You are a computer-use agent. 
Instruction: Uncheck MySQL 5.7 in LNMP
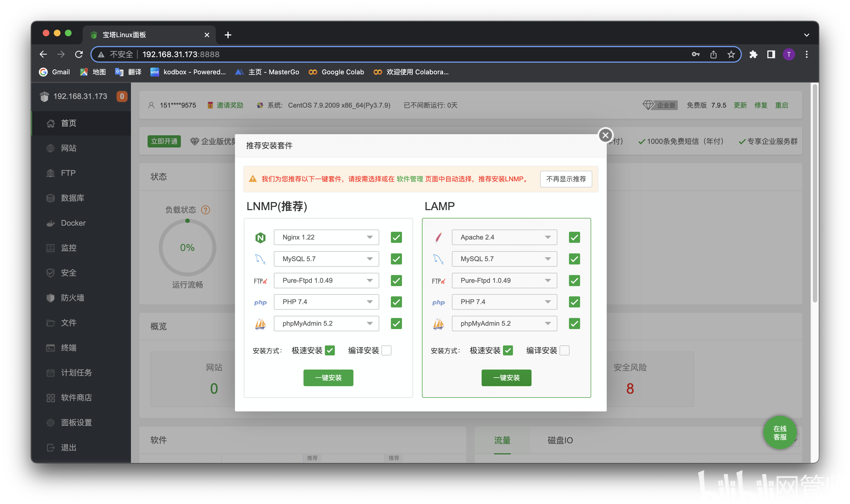point(396,259)
